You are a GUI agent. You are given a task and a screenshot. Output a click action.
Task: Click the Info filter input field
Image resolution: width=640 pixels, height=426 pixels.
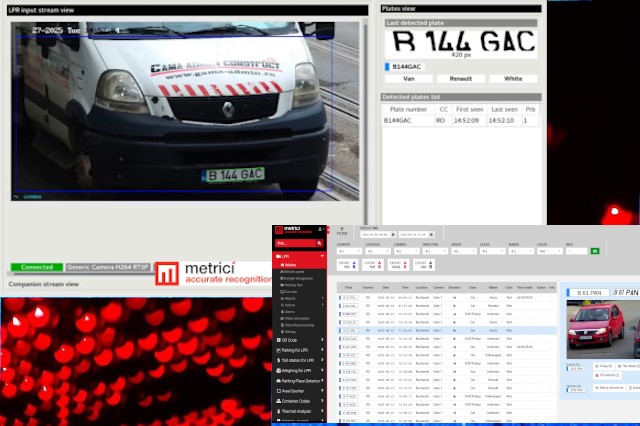(576, 251)
